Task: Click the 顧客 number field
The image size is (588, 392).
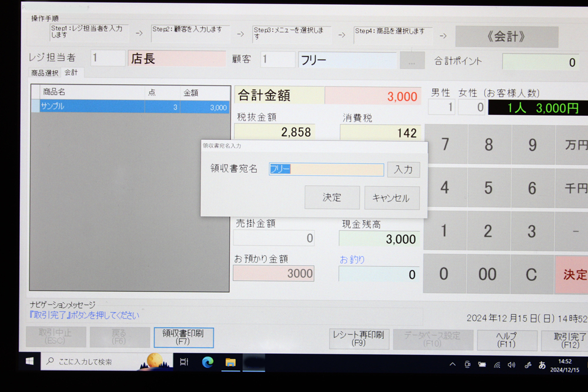Action: pyautogui.click(x=278, y=59)
